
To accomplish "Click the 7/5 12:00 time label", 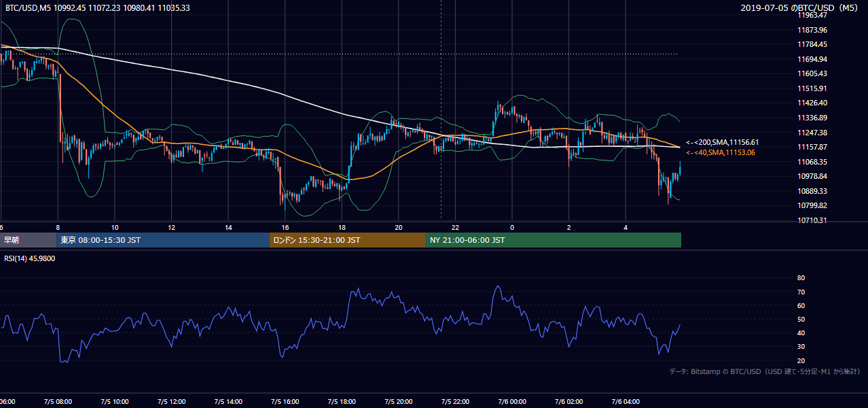I will (x=172, y=402).
